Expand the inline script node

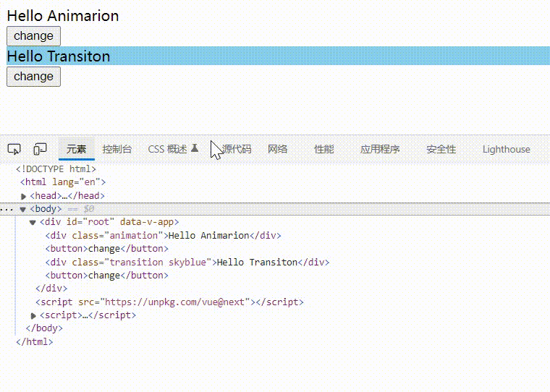34,315
